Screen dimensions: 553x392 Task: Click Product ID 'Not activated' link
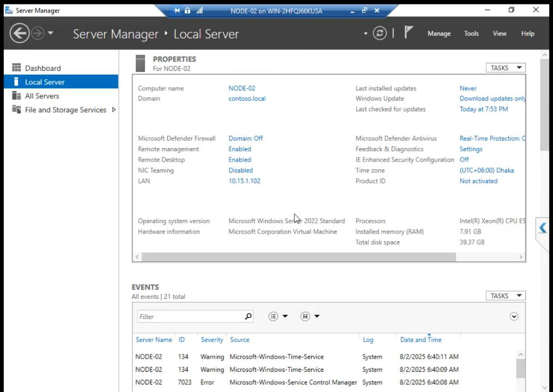coord(478,181)
